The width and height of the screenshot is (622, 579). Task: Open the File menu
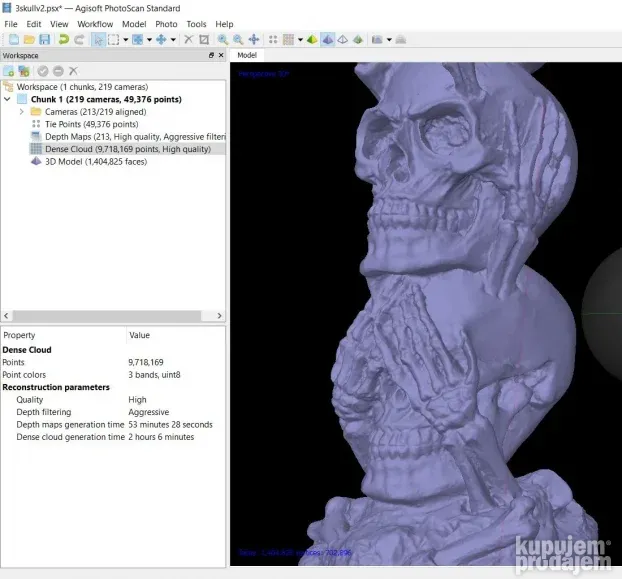point(11,24)
